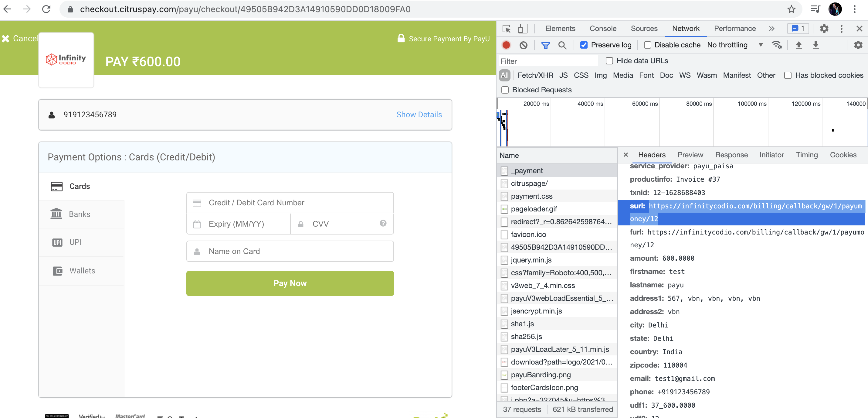Click the Expiry (MM/YY) field

coord(238,224)
